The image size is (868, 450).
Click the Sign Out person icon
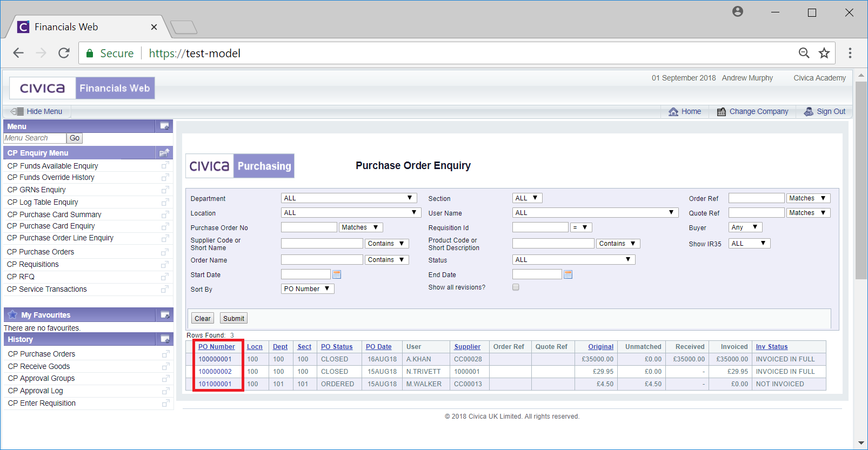pos(809,111)
